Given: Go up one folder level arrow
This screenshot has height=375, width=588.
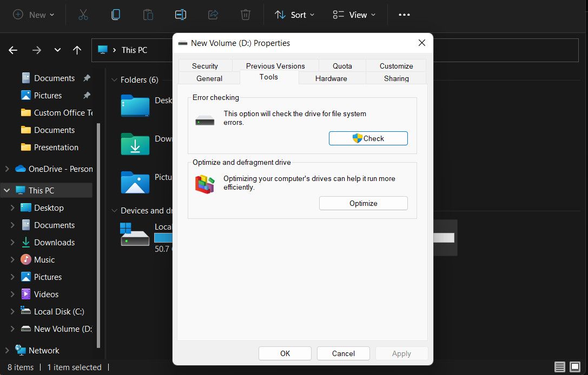Looking at the screenshot, I should [77, 50].
